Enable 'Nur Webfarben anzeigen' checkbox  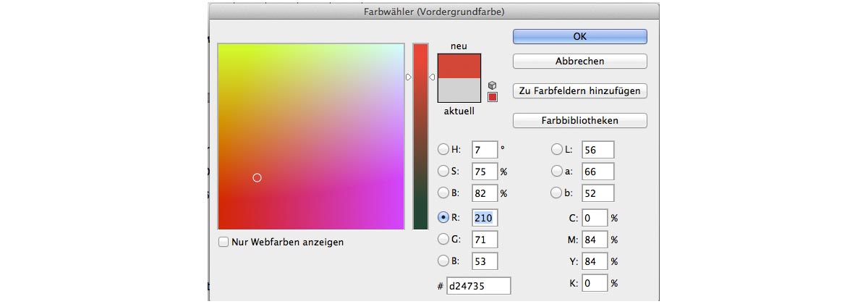coord(224,242)
